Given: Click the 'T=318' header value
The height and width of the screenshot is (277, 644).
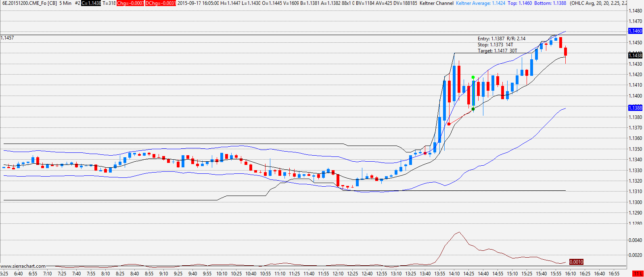Looking at the screenshot, I should 109,3.
